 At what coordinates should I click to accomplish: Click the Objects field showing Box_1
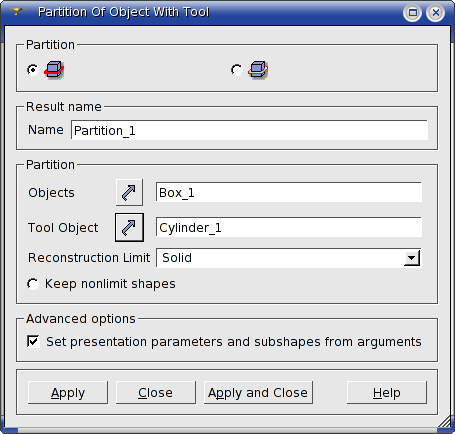coord(289,192)
